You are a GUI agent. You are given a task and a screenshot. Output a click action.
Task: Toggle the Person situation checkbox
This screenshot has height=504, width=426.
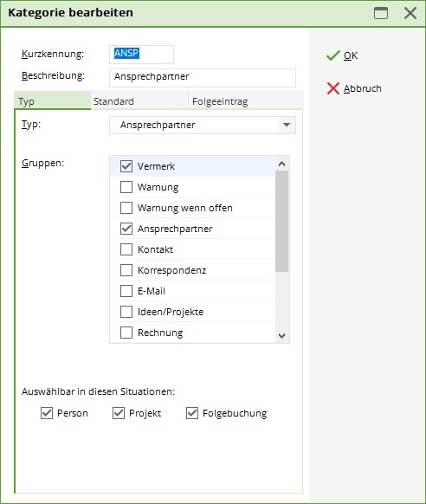(47, 413)
